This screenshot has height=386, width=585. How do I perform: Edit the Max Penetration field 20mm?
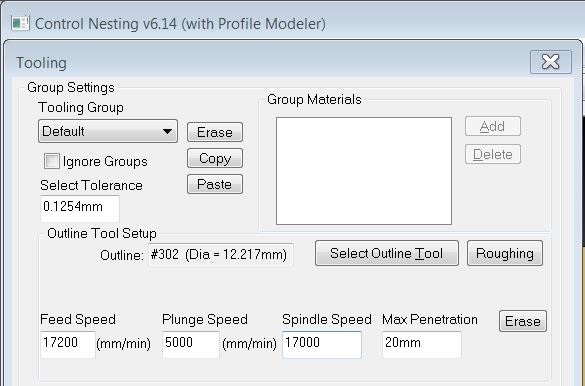point(422,344)
